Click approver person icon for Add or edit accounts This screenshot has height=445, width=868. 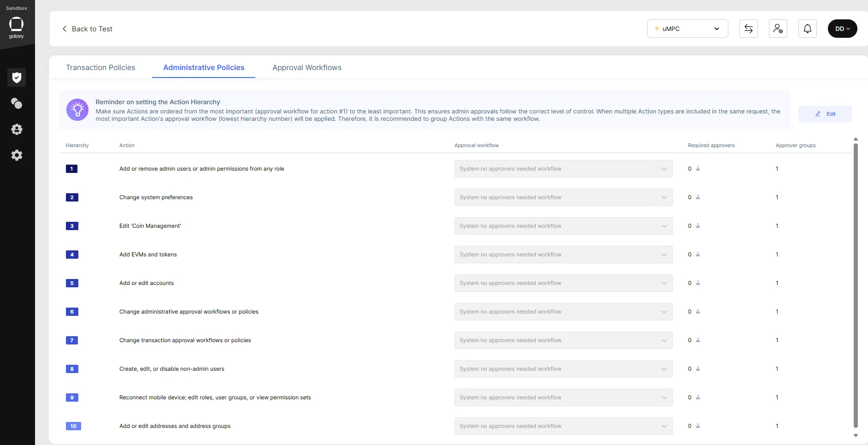[698, 283]
